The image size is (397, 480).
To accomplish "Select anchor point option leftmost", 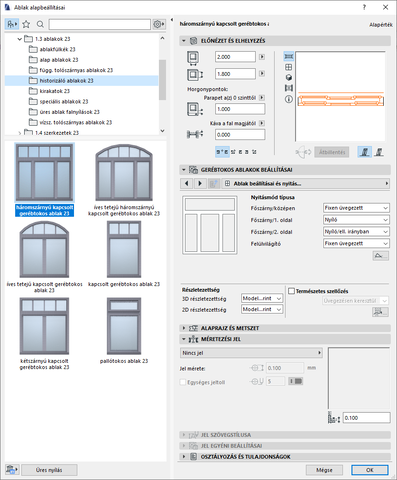I will coord(222,152).
